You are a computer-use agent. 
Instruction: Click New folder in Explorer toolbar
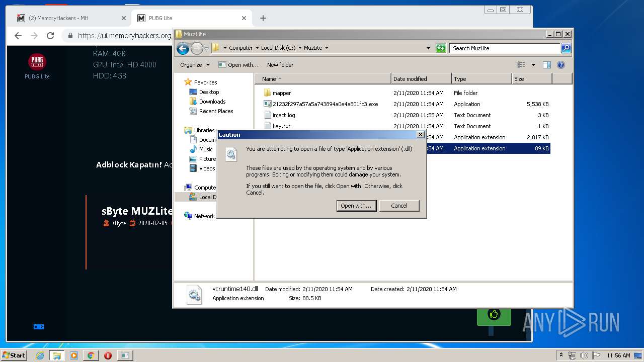[x=280, y=65]
